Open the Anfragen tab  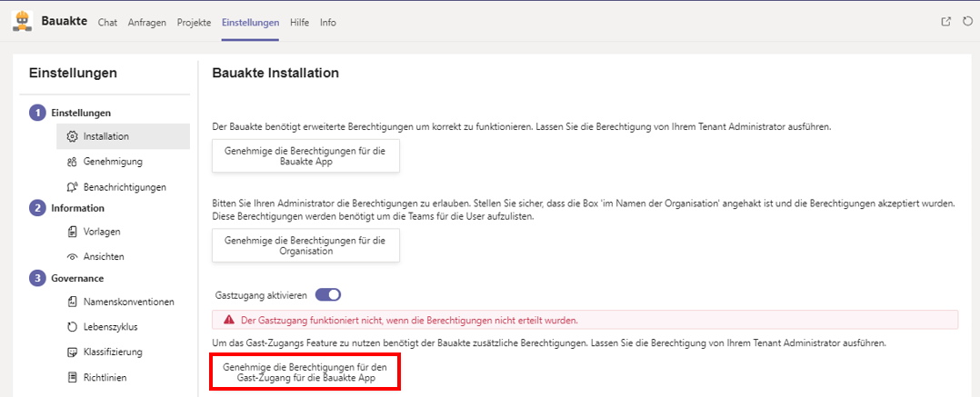click(x=147, y=23)
